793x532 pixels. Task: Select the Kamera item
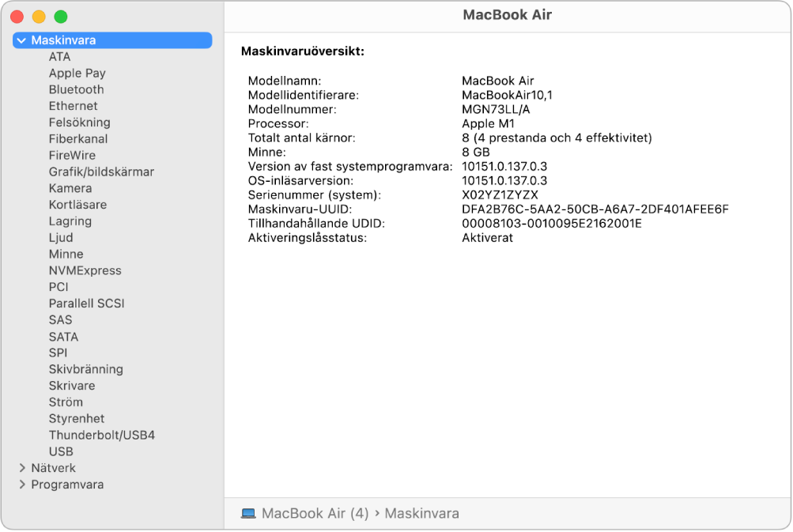click(70, 188)
